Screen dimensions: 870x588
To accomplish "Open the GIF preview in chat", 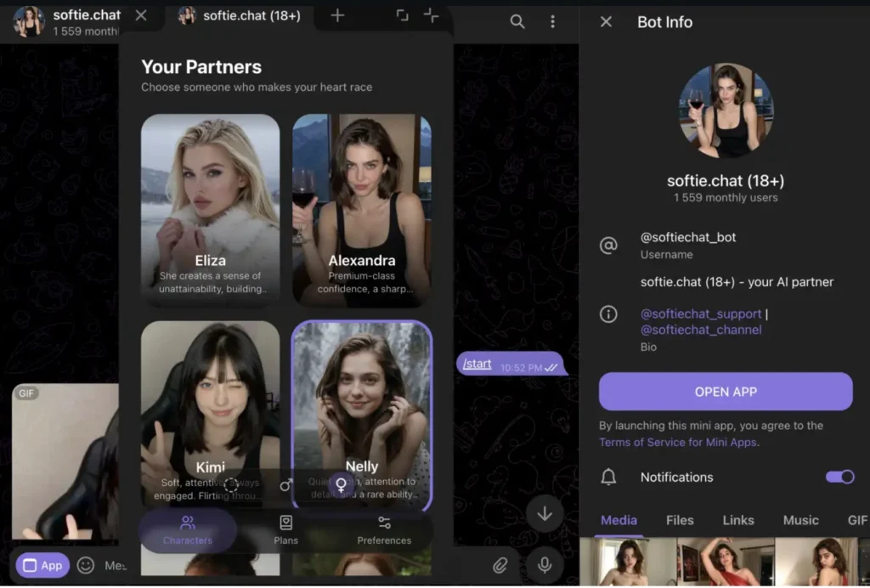I will click(65, 461).
